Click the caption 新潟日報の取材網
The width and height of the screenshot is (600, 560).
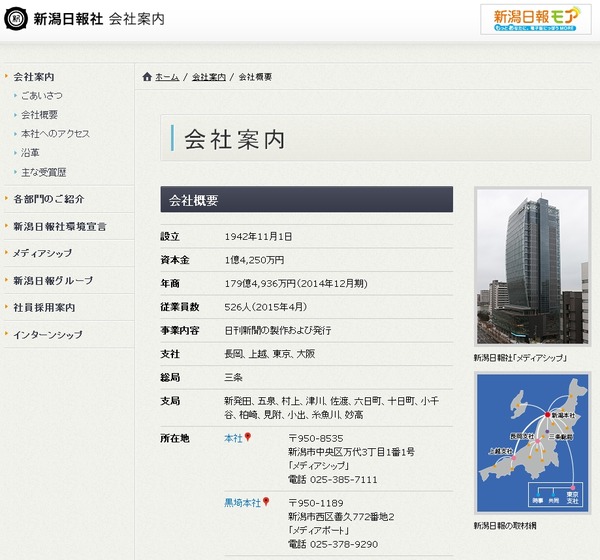coord(505,526)
